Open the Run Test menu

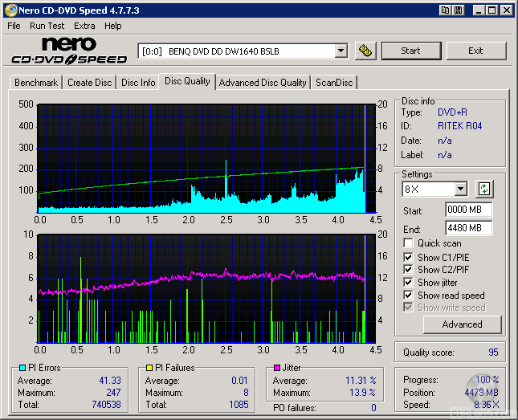pyautogui.click(x=47, y=26)
